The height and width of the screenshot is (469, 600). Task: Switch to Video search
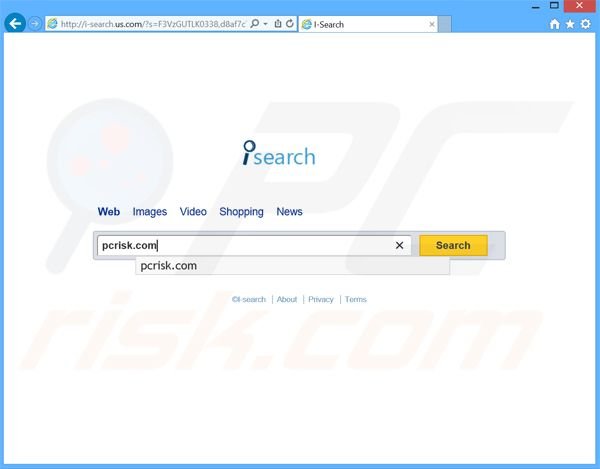193,212
